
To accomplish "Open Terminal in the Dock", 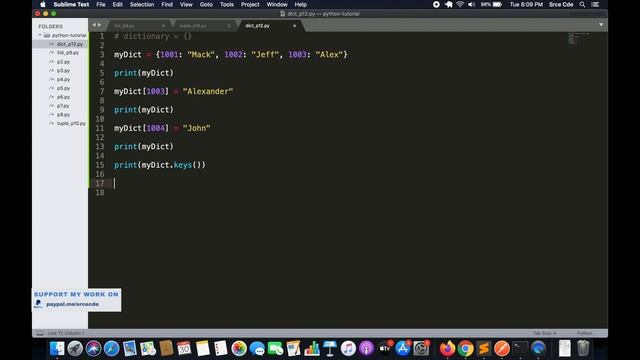I will pos(520,349).
